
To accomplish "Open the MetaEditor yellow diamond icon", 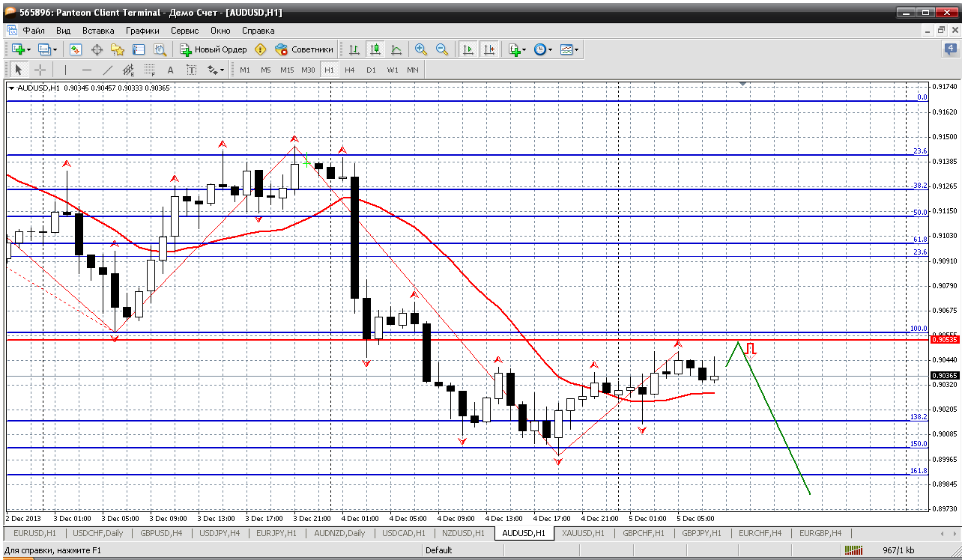I will (260, 49).
